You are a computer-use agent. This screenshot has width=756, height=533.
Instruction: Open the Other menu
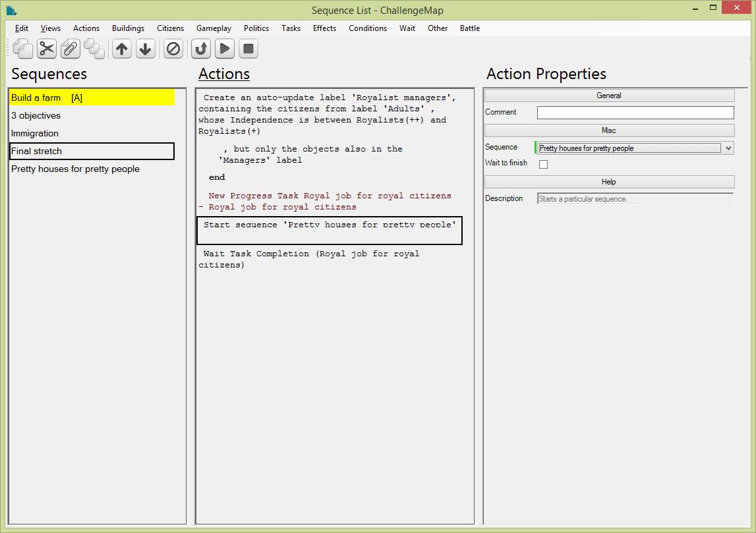tap(437, 28)
